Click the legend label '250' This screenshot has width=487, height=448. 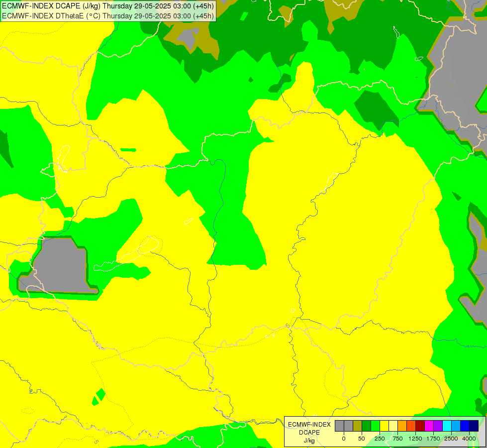click(380, 439)
